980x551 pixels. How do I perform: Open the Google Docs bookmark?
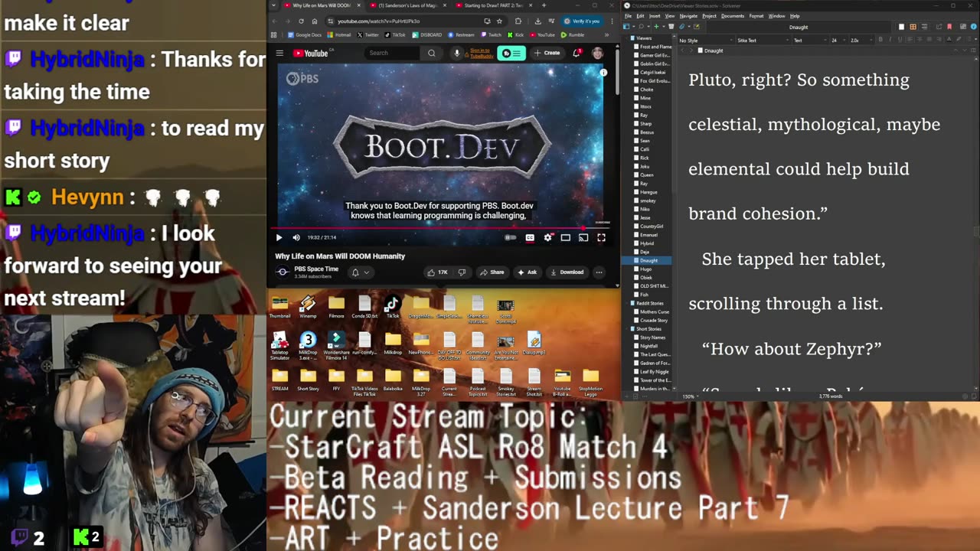click(x=305, y=34)
